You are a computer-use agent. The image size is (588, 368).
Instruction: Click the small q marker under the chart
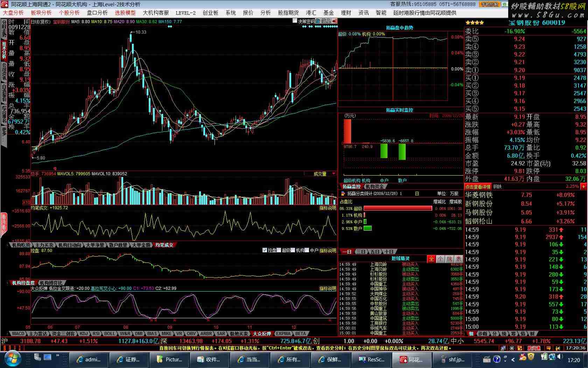click(55, 168)
